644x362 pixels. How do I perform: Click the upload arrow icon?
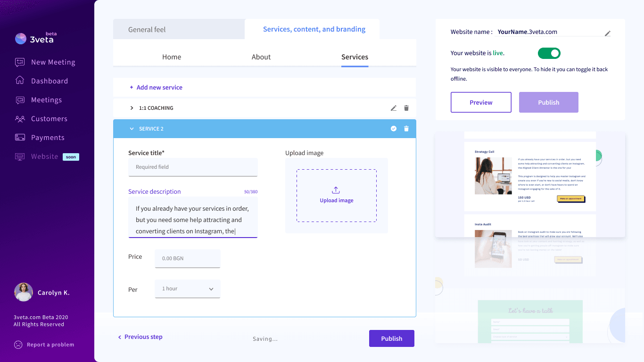point(336,190)
